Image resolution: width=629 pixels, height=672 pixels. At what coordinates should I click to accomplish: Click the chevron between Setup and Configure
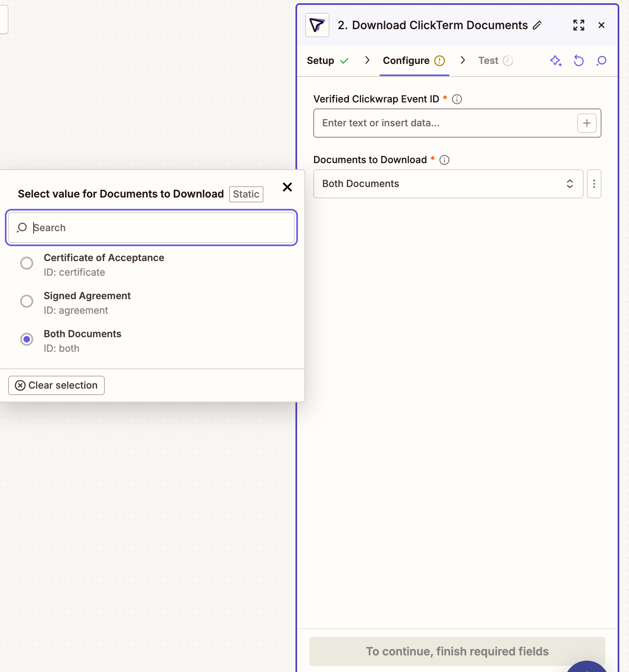tap(367, 60)
